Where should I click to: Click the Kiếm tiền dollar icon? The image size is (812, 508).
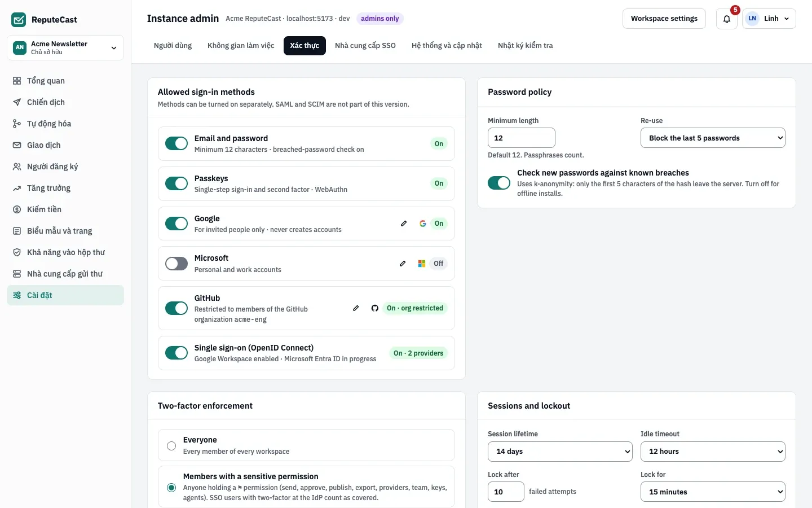tap(17, 209)
